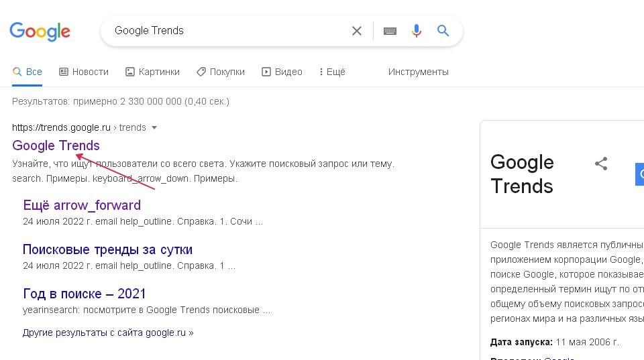
Task: Select the Покупки tab
Action: click(x=221, y=72)
